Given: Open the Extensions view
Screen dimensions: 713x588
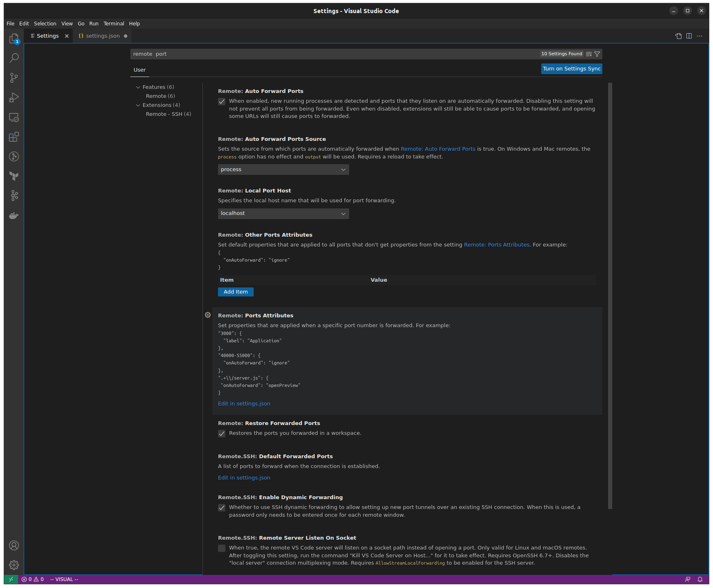Looking at the screenshot, I should pos(14,137).
